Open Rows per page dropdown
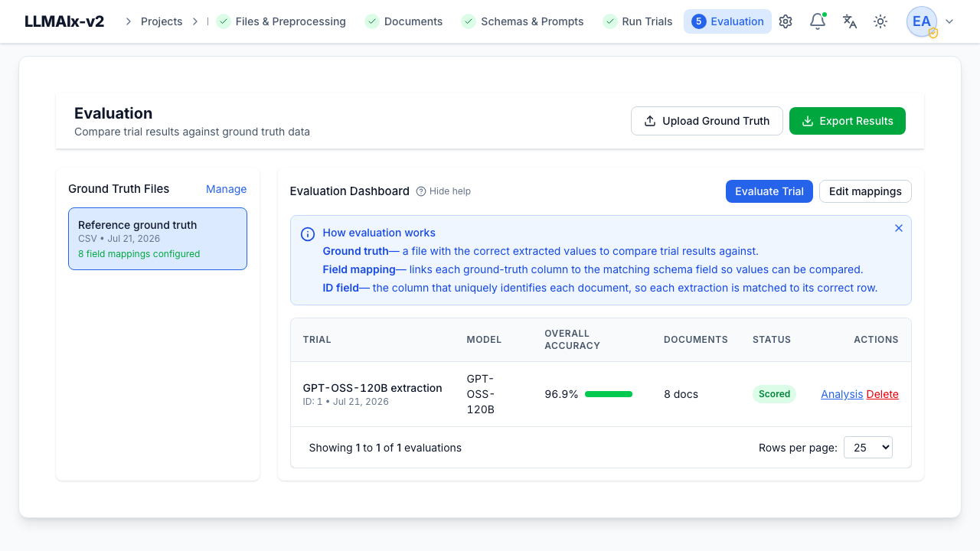Image resolution: width=980 pixels, height=551 pixels. [868, 448]
